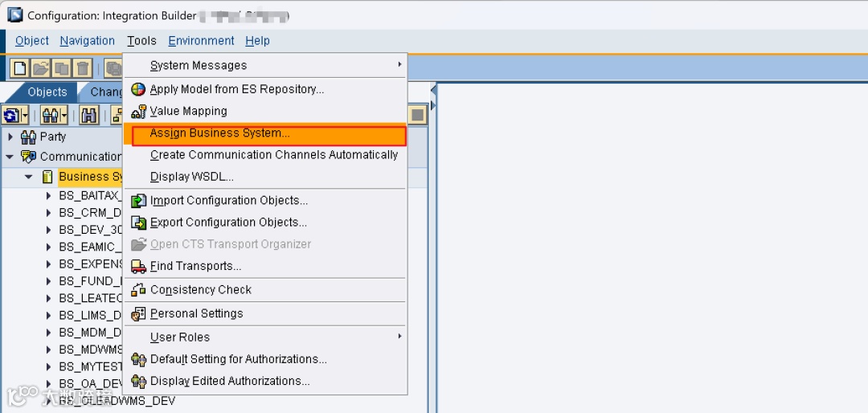Click the Default Setting for Authorizations icon
This screenshot has height=413, width=868.
tap(138, 359)
